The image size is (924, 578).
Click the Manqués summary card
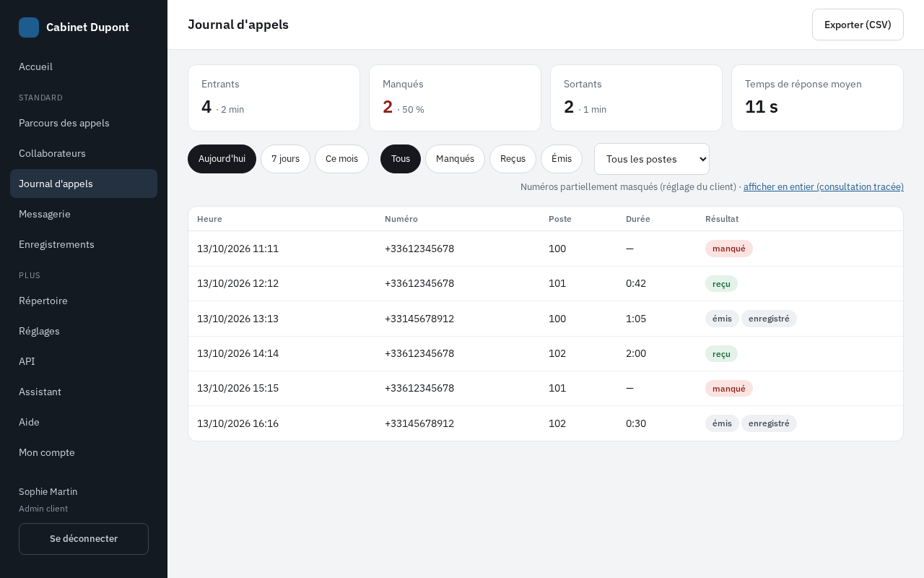[x=455, y=98]
